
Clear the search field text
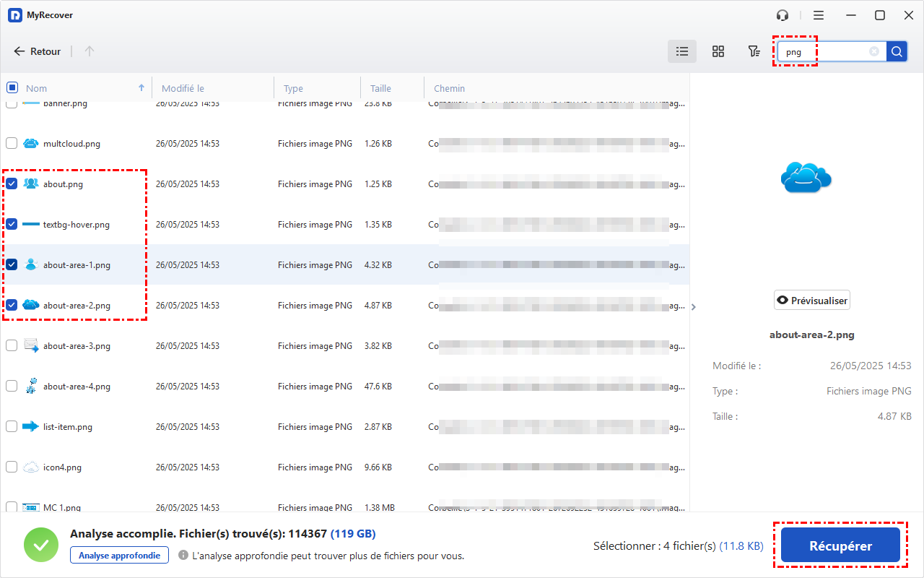point(874,51)
